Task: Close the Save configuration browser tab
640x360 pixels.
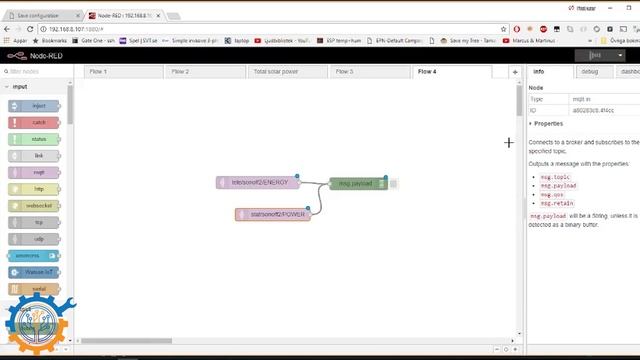Action: 78,16
